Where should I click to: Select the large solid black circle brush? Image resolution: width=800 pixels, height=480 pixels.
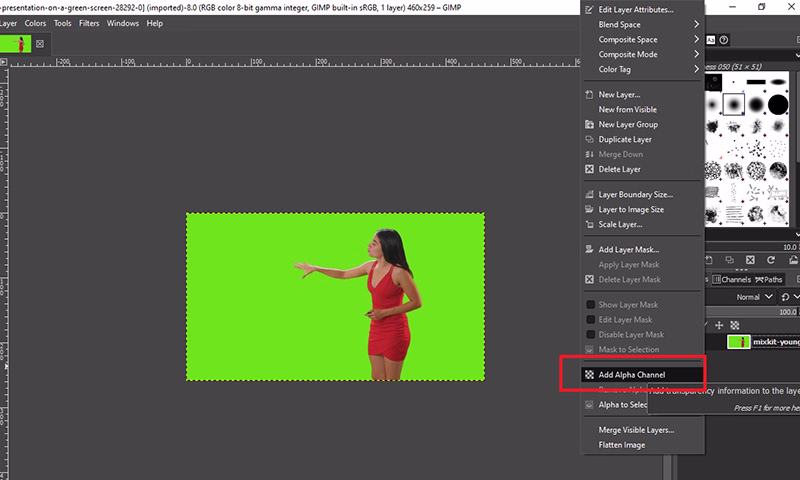778,105
